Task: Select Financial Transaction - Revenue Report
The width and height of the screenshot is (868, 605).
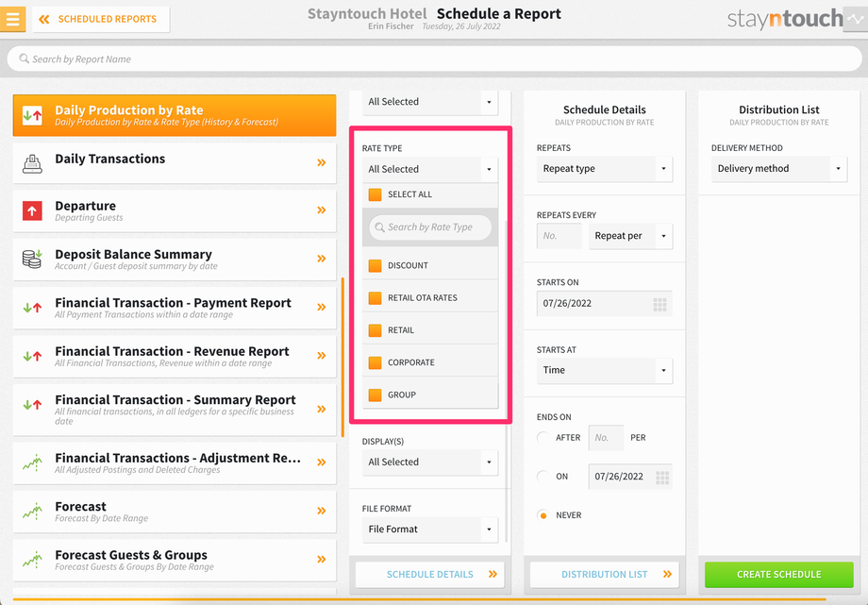Action: pos(175,356)
